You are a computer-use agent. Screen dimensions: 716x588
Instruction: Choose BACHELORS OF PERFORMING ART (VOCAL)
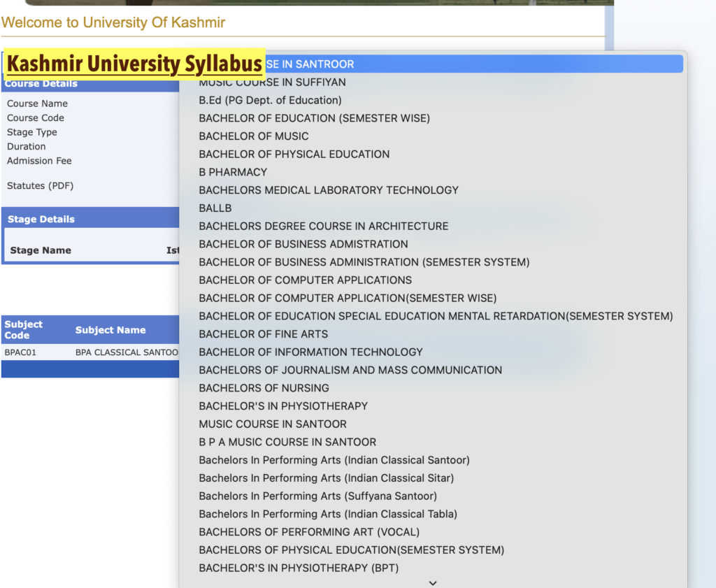pos(432,532)
